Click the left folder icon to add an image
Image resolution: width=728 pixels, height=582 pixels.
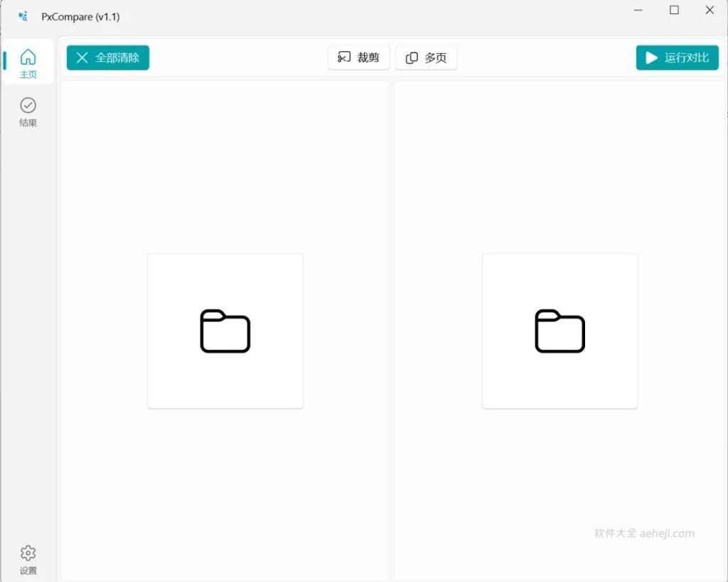pyautogui.click(x=225, y=330)
